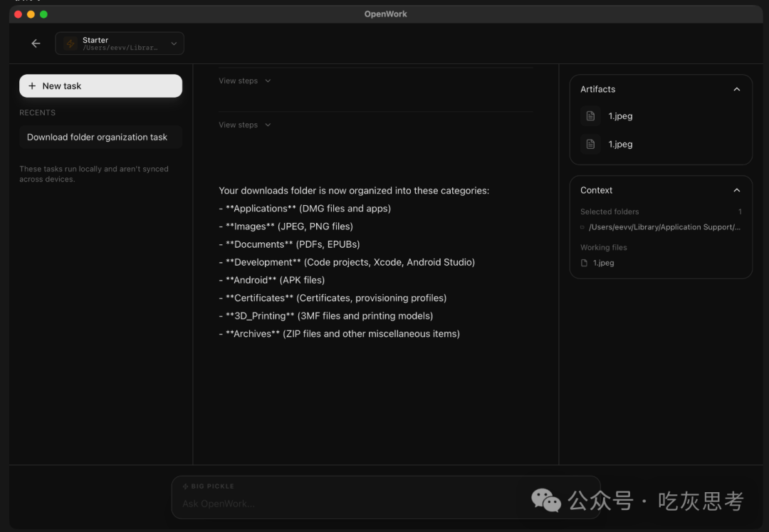Expand the upper View steps section
769x532 pixels.
coord(245,81)
